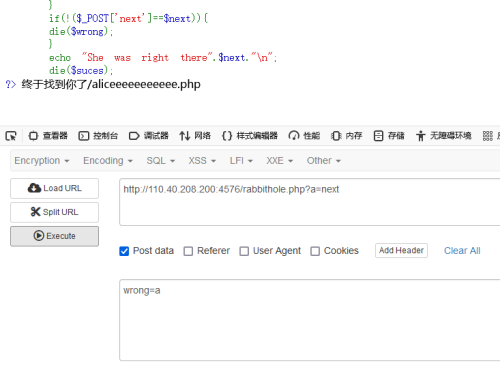Click the Execute button
Image resolution: width=500 pixels, height=370 pixels.
[x=54, y=236]
